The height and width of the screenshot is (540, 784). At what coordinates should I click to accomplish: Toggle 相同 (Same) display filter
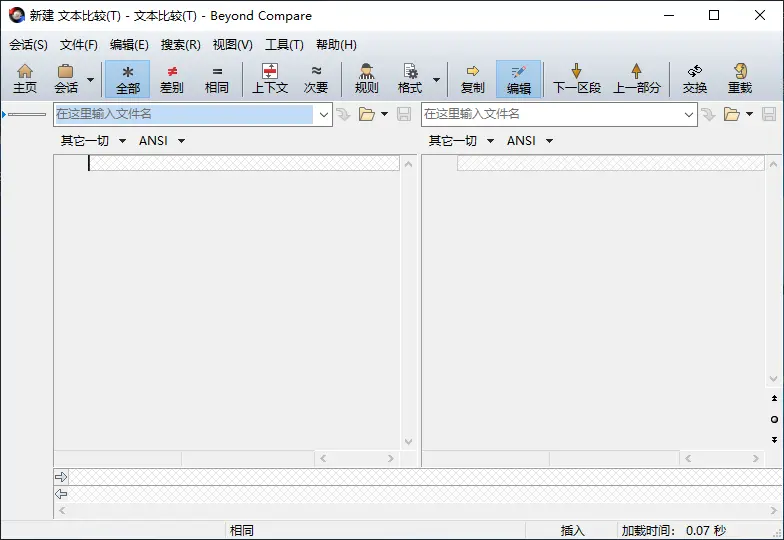(217, 78)
